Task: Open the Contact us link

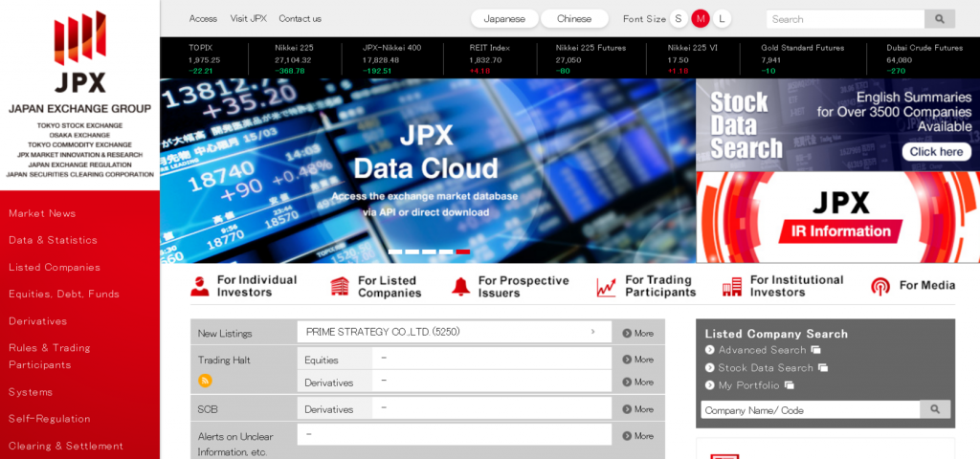Action: click(x=300, y=19)
